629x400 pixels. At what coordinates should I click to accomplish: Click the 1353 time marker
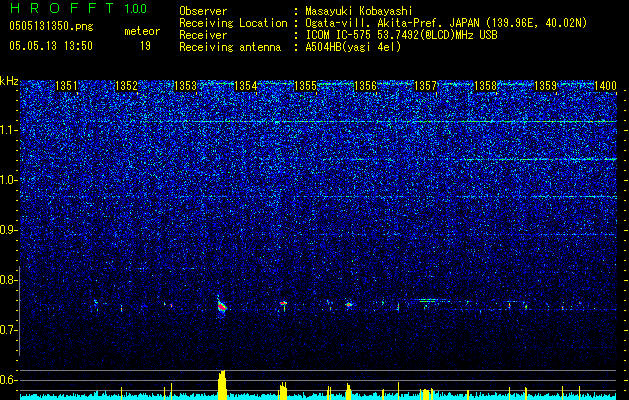[186, 86]
